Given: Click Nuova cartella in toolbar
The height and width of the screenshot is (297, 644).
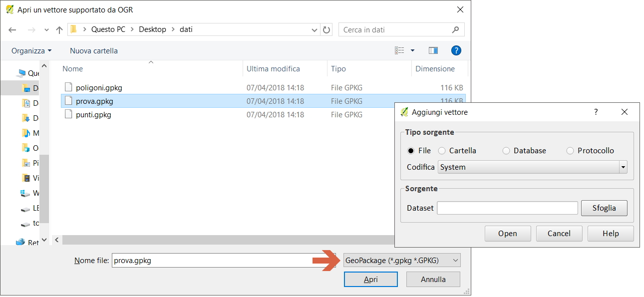Looking at the screenshot, I should click(x=94, y=51).
